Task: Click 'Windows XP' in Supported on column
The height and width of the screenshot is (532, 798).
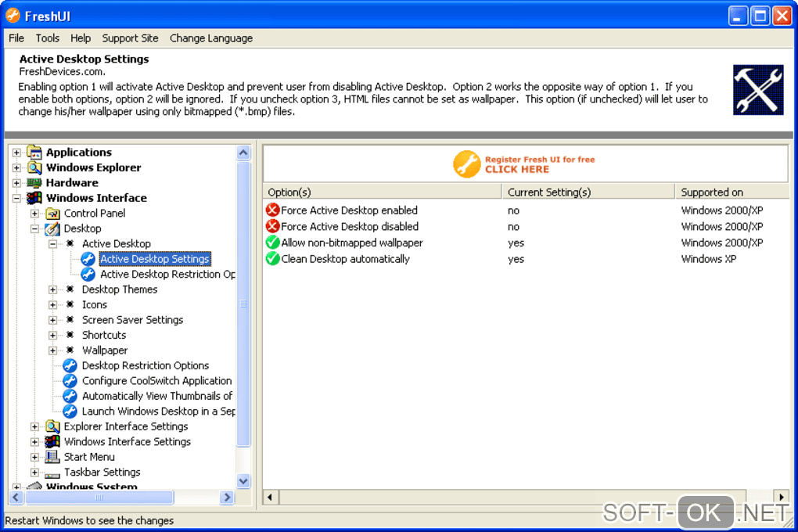Action: click(x=709, y=259)
